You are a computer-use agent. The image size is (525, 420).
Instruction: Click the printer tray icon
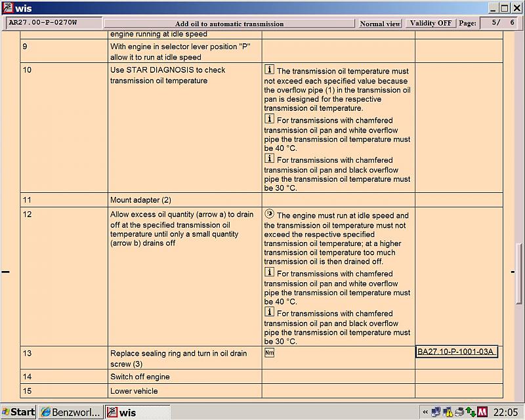click(459, 411)
